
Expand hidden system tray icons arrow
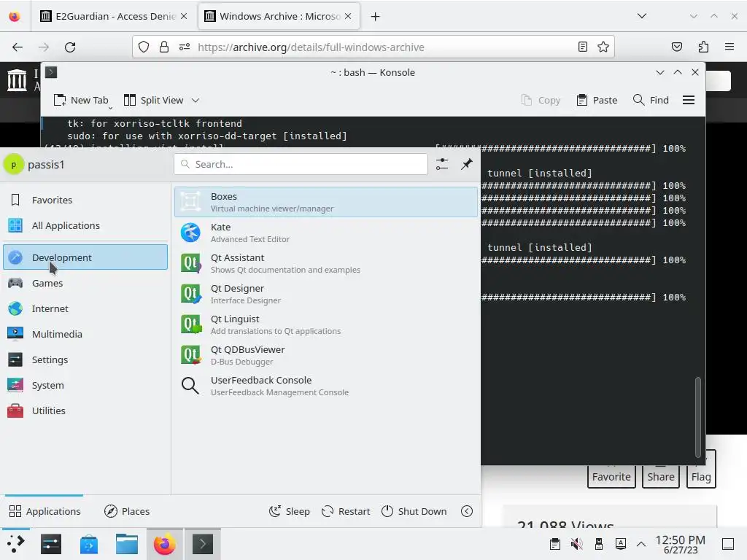[x=641, y=544]
